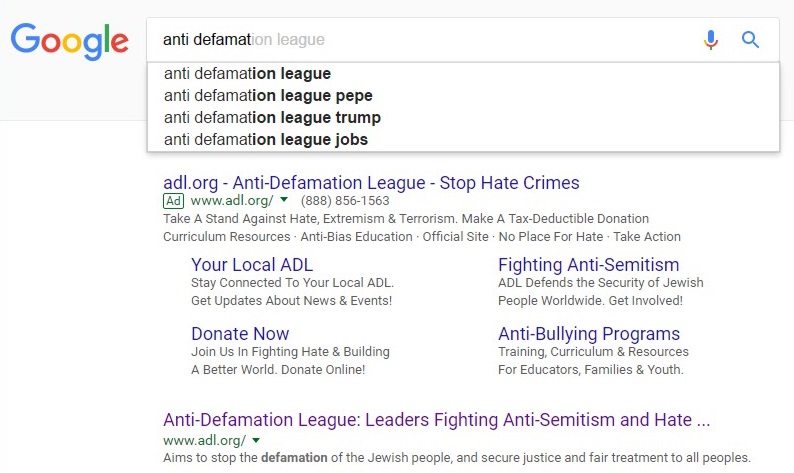Open the adl.org ad headline link

(x=371, y=183)
